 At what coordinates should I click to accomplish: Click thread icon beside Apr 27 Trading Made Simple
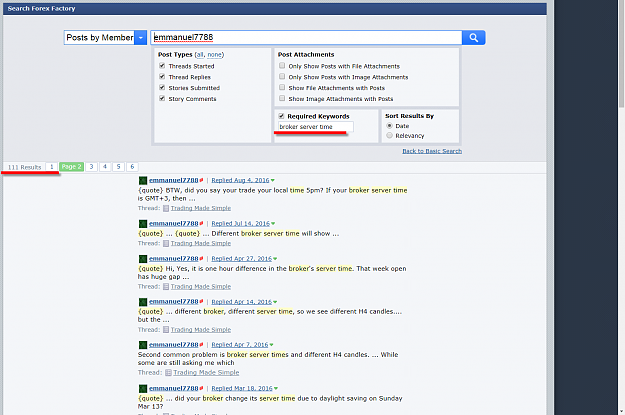pos(166,287)
